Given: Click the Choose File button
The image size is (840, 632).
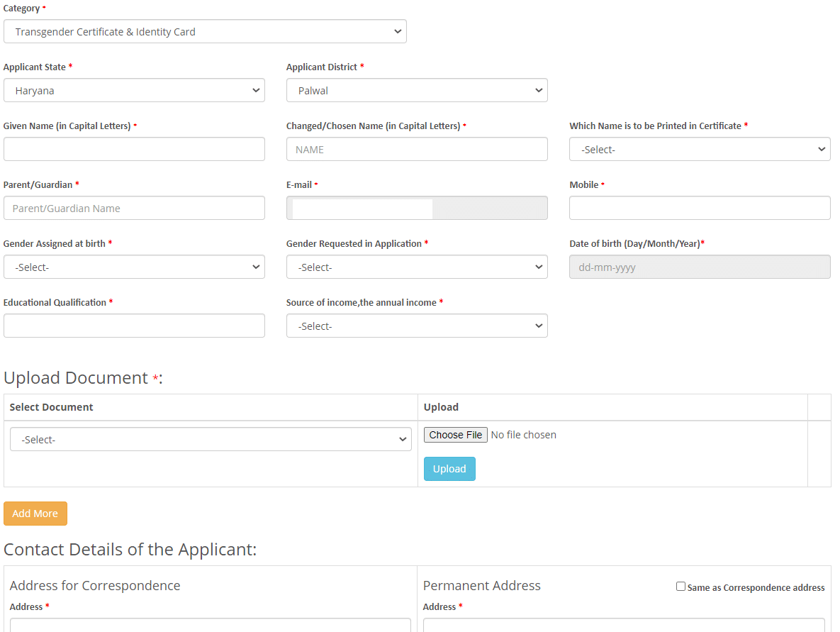Looking at the screenshot, I should 455,435.
